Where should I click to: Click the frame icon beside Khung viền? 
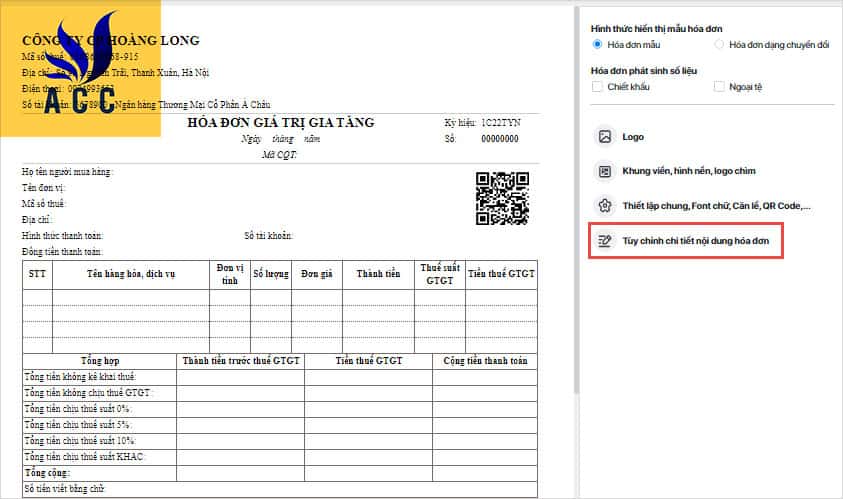(604, 171)
